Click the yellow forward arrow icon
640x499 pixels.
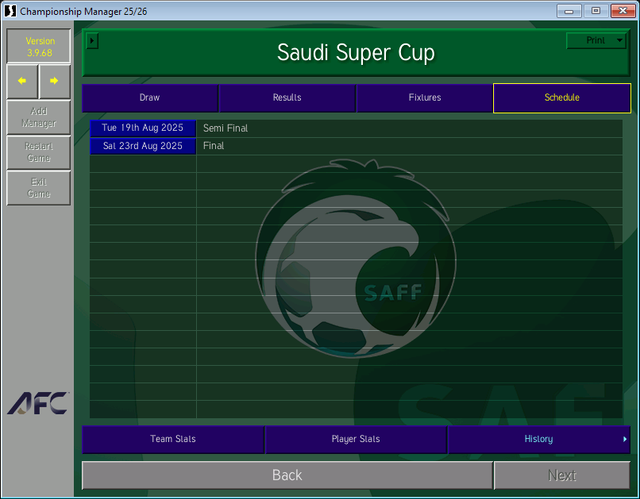point(54,81)
